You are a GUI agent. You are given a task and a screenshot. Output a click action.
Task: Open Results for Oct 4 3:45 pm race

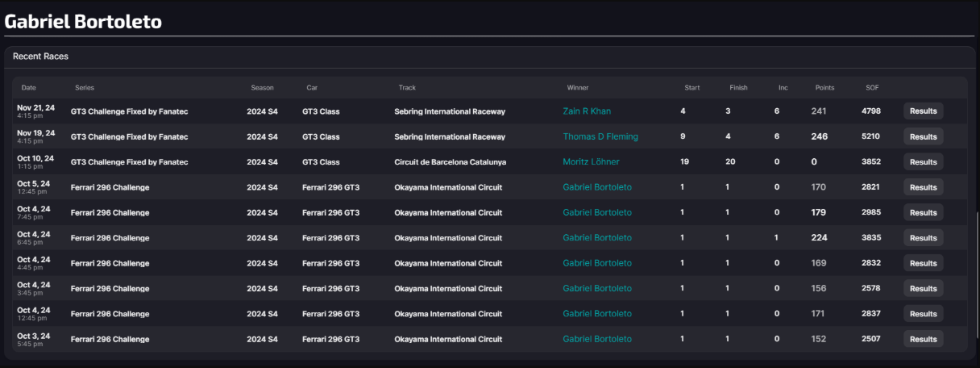pos(923,288)
